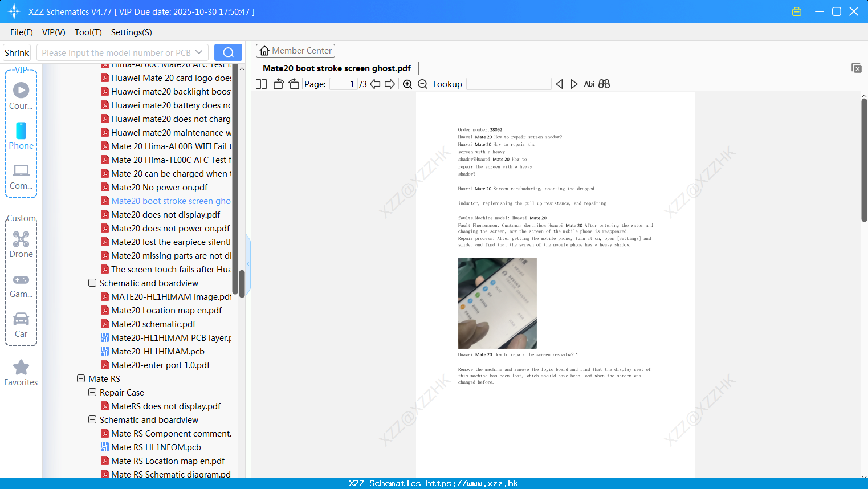The width and height of the screenshot is (868, 489).
Task: Open the Car category icon
Action: pos(21,319)
